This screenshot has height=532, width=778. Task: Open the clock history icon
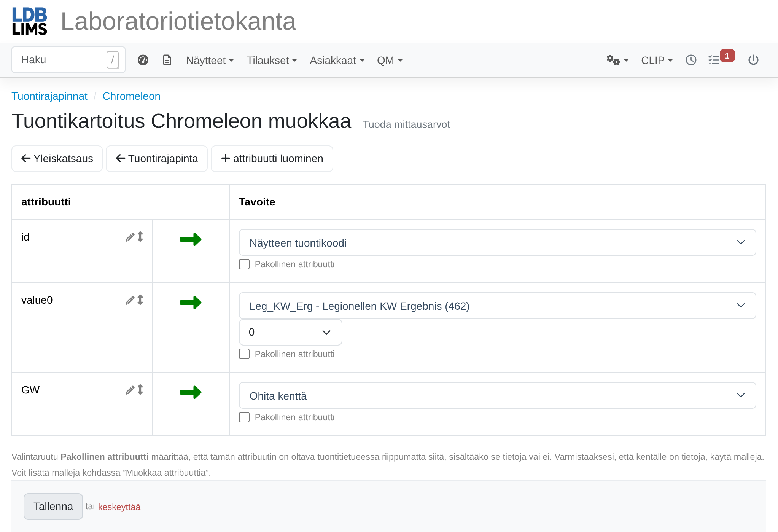tap(691, 60)
